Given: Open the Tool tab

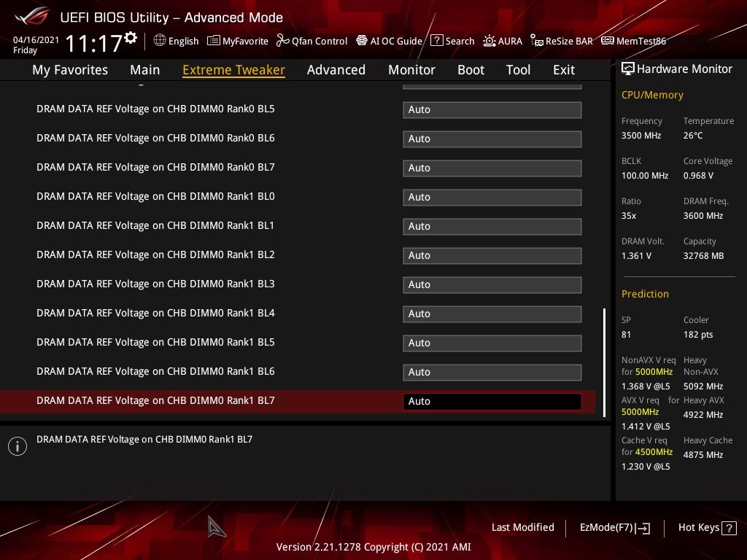Looking at the screenshot, I should pos(519,70).
